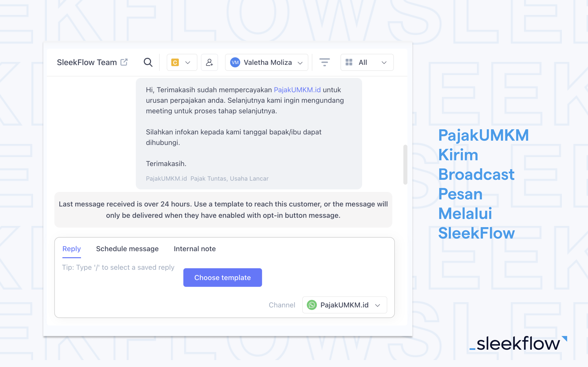588x367 pixels.
Task: Switch to the Internal note tab
Action: (194, 249)
